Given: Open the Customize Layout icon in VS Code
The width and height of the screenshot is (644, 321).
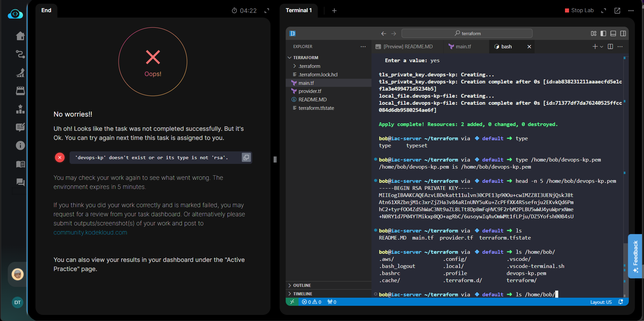Looking at the screenshot, I should (593, 33).
